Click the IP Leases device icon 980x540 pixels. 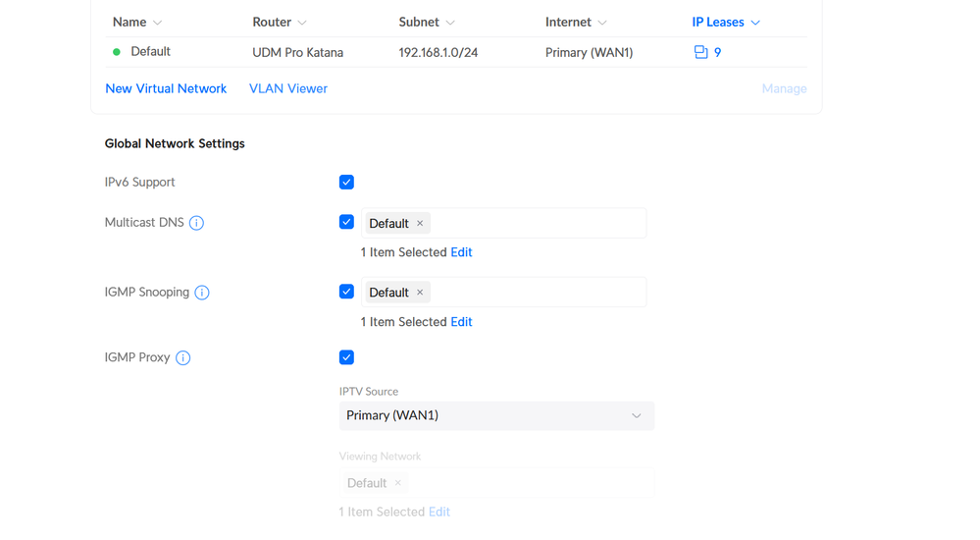700,52
